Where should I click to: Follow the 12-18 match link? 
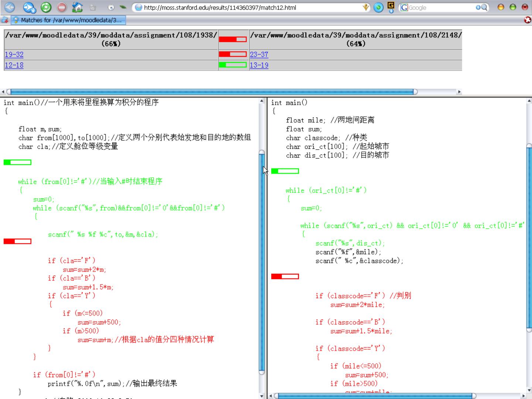coord(14,65)
